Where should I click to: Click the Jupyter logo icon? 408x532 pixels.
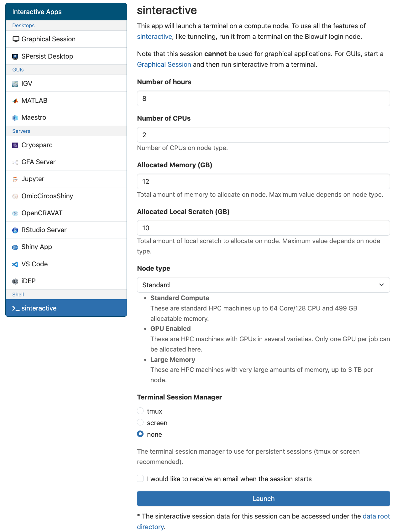[x=15, y=179]
